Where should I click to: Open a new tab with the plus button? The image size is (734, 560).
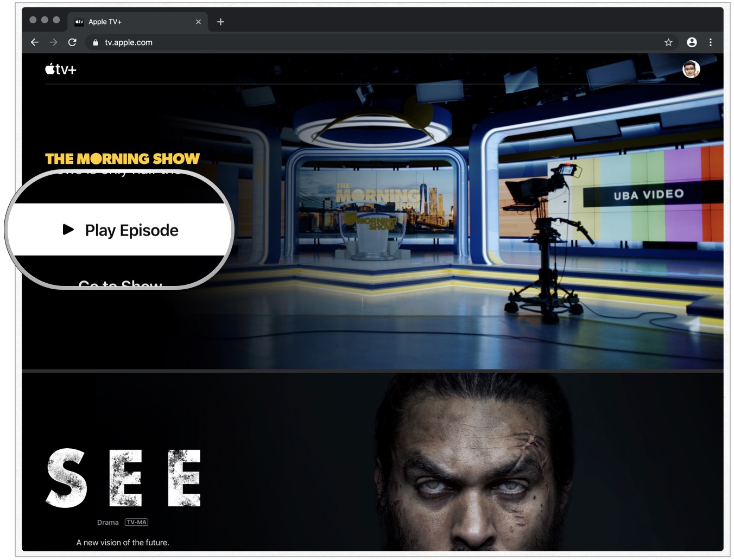pos(220,22)
